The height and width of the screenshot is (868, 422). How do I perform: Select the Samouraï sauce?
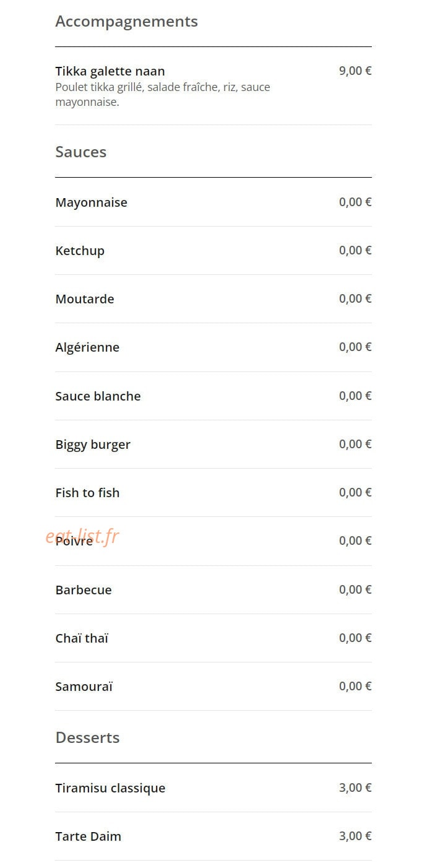point(213,687)
